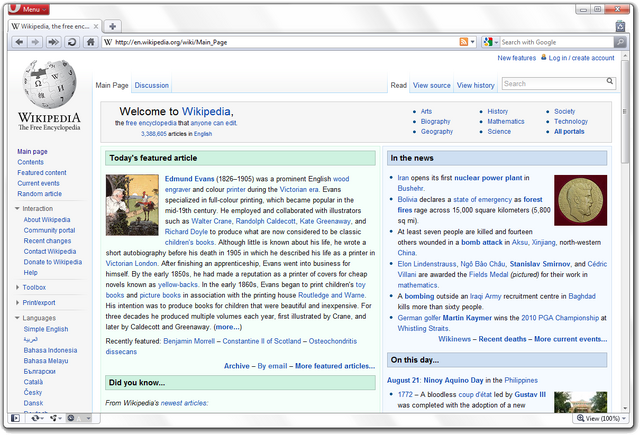
Task: Click the orange RSS feed icon
Action: tap(464, 42)
